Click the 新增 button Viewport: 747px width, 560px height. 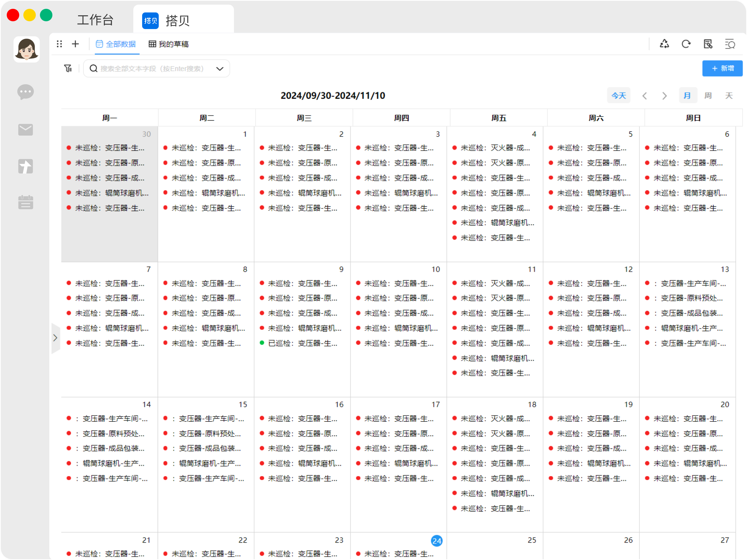[x=722, y=68]
